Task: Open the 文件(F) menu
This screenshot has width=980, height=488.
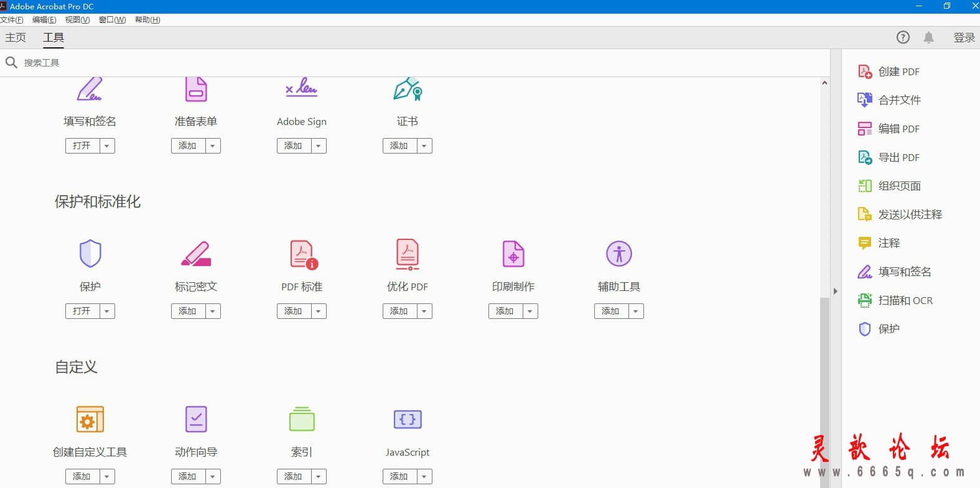Action: point(12,20)
